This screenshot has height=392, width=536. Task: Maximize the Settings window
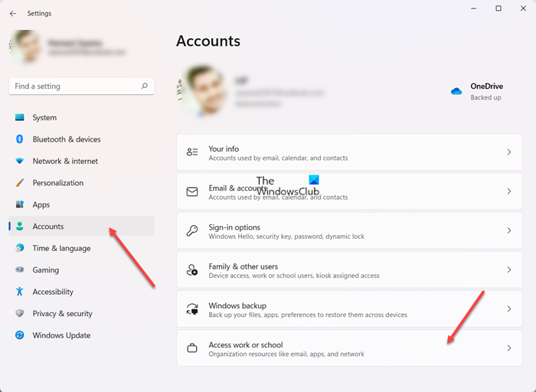click(x=498, y=8)
